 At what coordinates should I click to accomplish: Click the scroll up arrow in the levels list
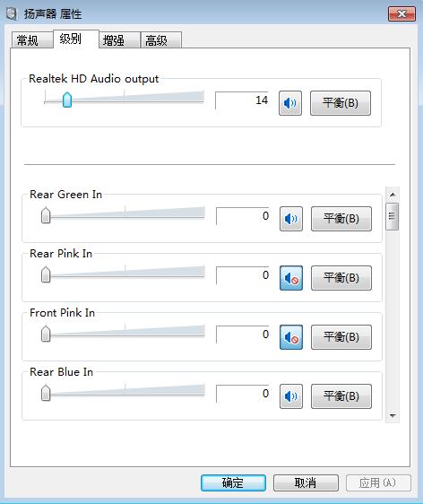(393, 195)
